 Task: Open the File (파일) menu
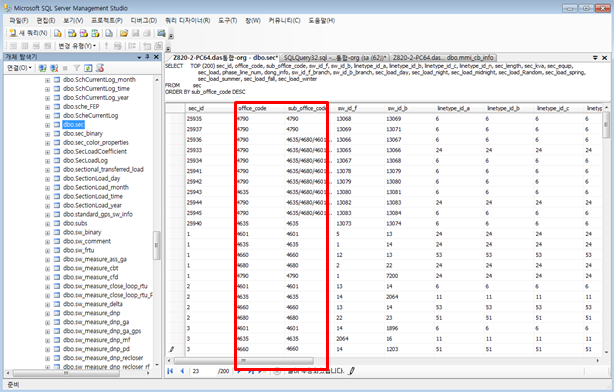(19, 20)
